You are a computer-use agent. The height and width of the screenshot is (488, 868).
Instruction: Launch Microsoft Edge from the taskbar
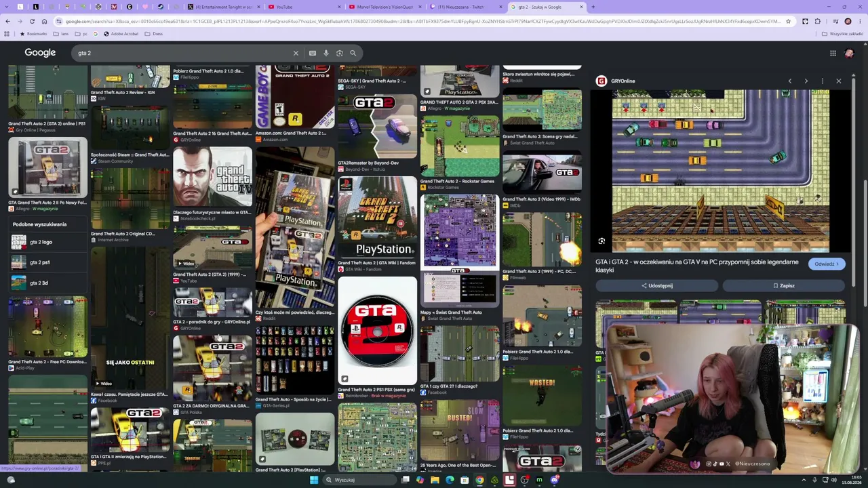tap(450, 480)
